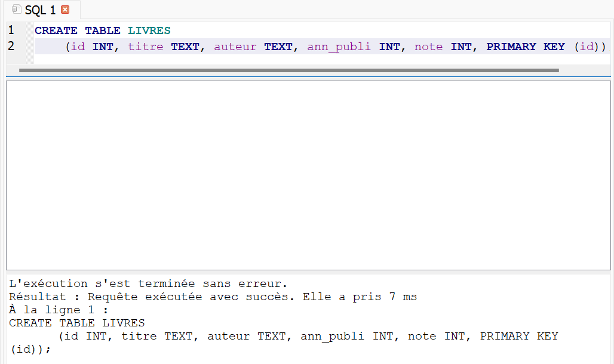Click the ann_publi column in the editor
This screenshot has width=614, height=364.
[x=339, y=47]
